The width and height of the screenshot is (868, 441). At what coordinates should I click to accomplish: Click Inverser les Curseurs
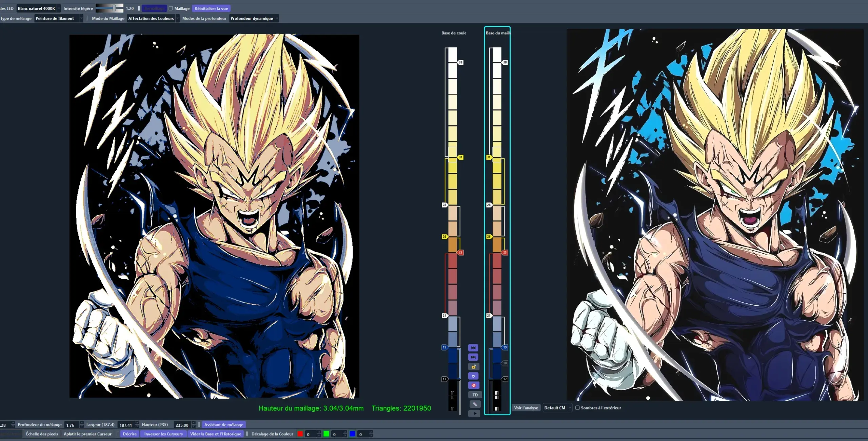point(163,434)
